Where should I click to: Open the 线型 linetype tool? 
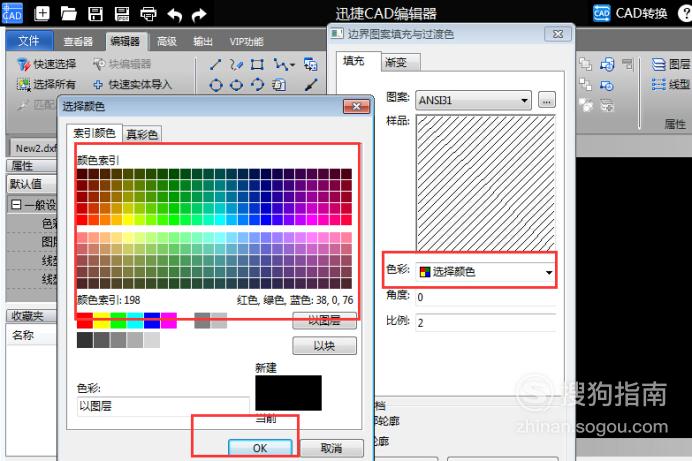pyautogui.click(x=671, y=84)
